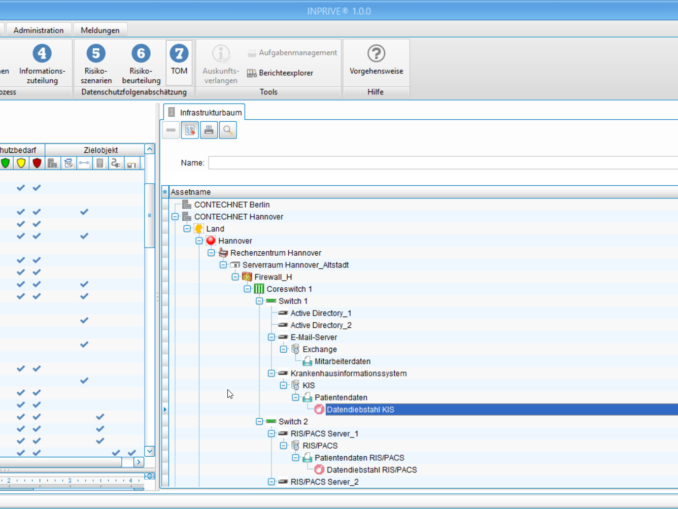Screen dimensions: 678x509
Task: Click the left table's vertical scrollbar thumb
Action: pos(150,215)
